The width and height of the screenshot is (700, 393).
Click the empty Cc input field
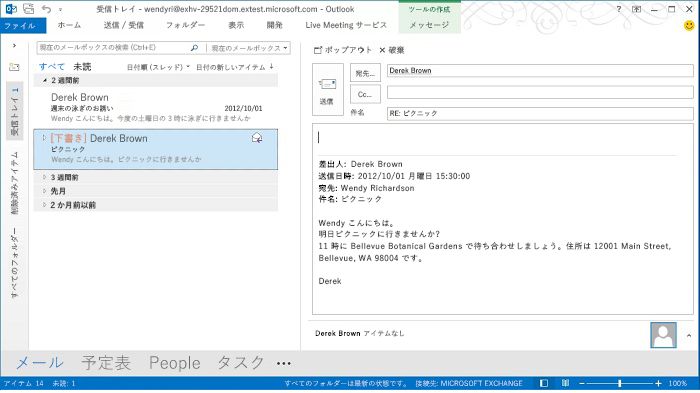pyautogui.click(x=540, y=92)
